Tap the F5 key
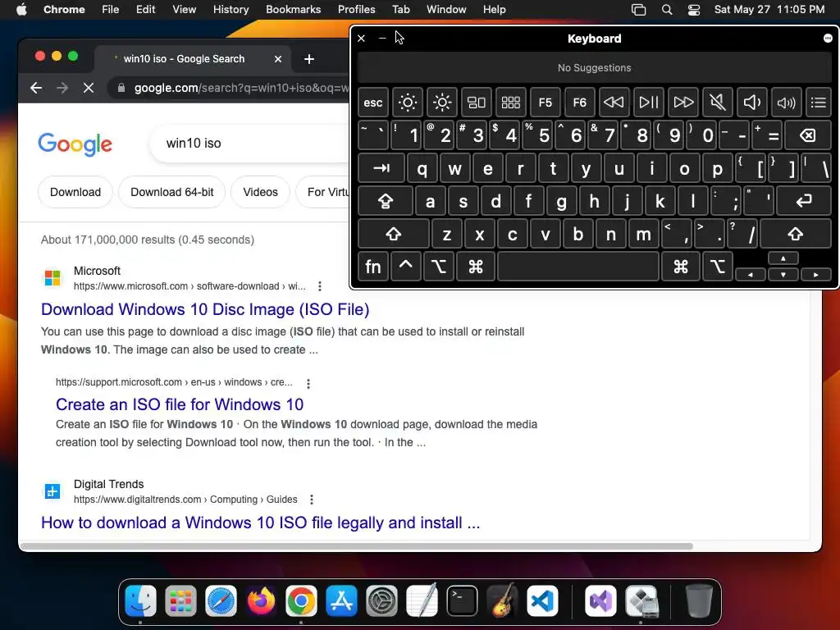The height and width of the screenshot is (630, 840). point(546,103)
